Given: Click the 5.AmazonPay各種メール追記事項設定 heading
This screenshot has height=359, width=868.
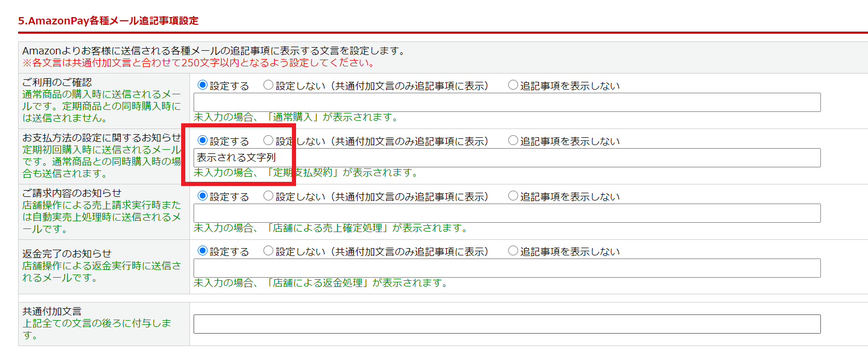Looking at the screenshot, I should (x=108, y=21).
